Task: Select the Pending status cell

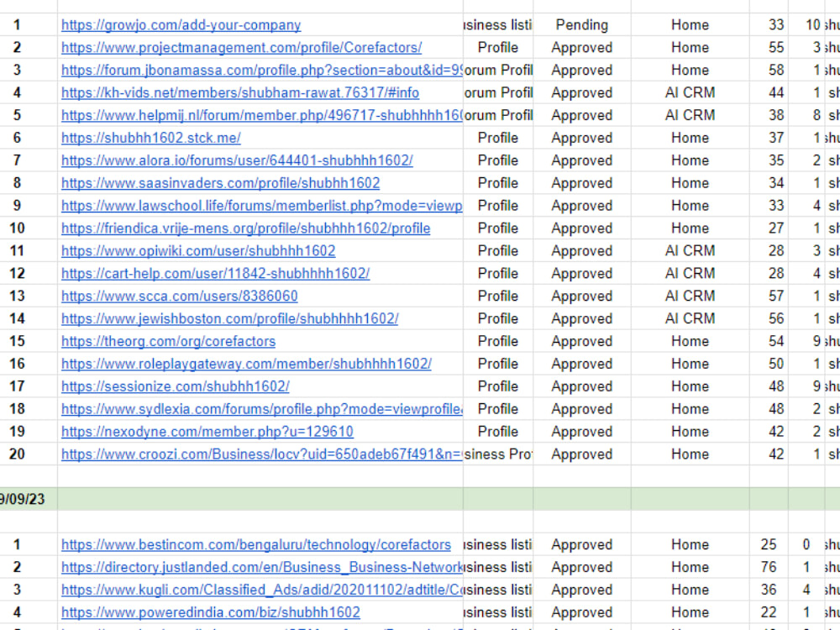Action: (582, 25)
